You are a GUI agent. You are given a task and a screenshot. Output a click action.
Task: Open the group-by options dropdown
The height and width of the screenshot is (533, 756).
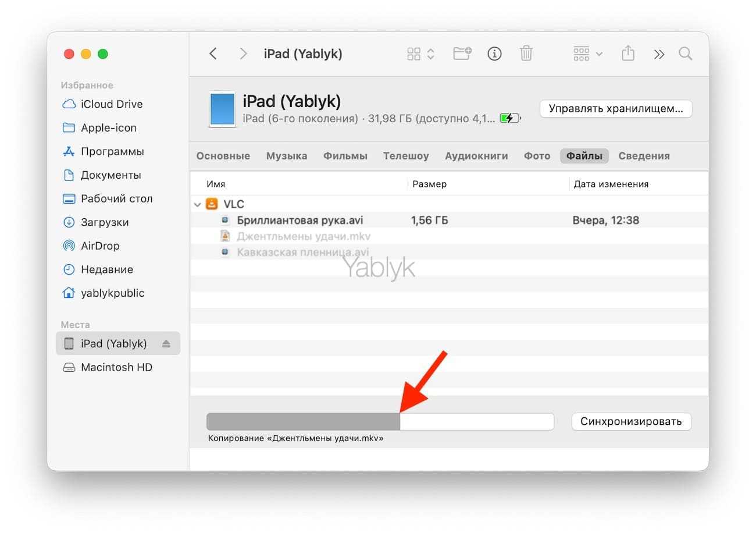(587, 54)
